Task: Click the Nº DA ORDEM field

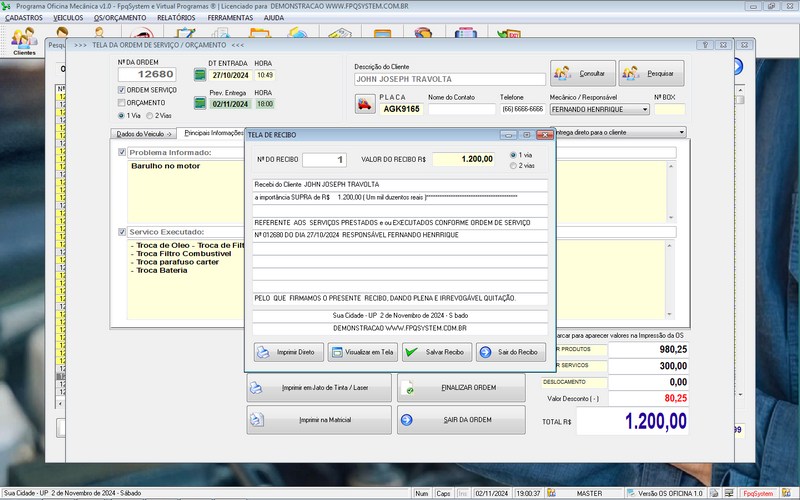Action: click(147, 74)
